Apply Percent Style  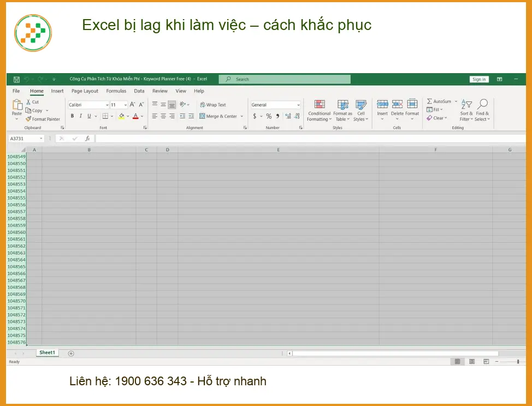coord(269,116)
